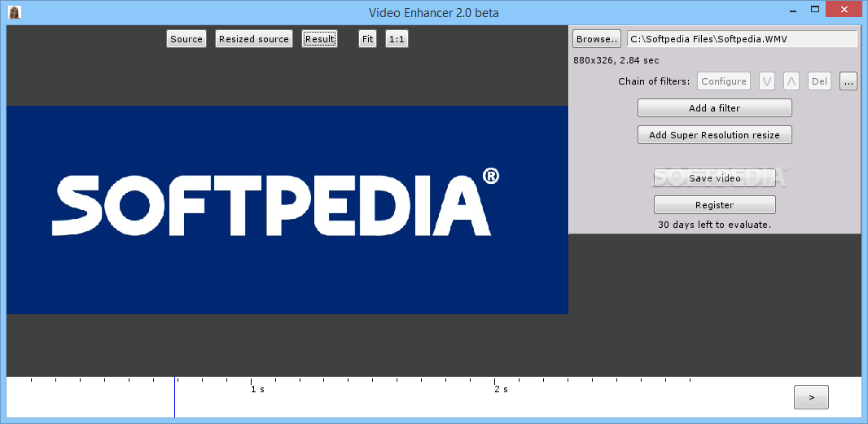Click the file path input field
Screen dimensions: 868x424
point(743,39)
